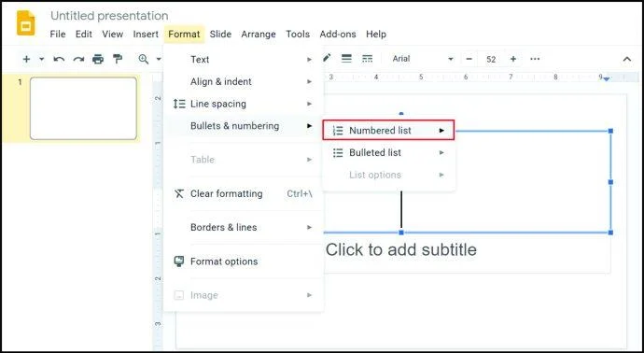Open the Help menu
The width and height of the screenshot is (644, 353).
376,35
